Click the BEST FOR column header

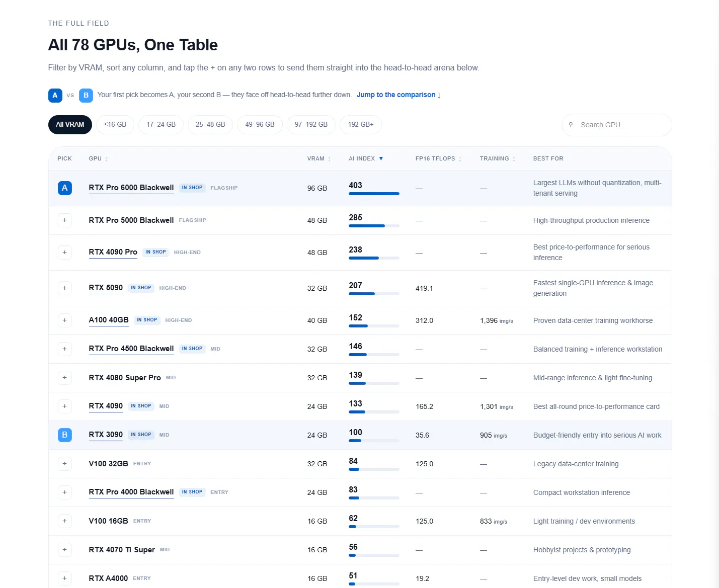[x=548, y=158]
